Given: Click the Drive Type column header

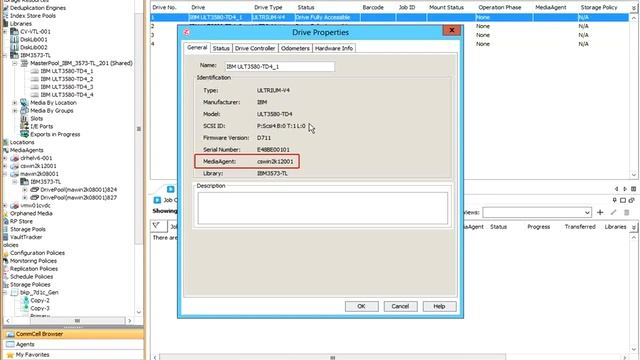Looking at the screenshot, I should click(268, 7).
